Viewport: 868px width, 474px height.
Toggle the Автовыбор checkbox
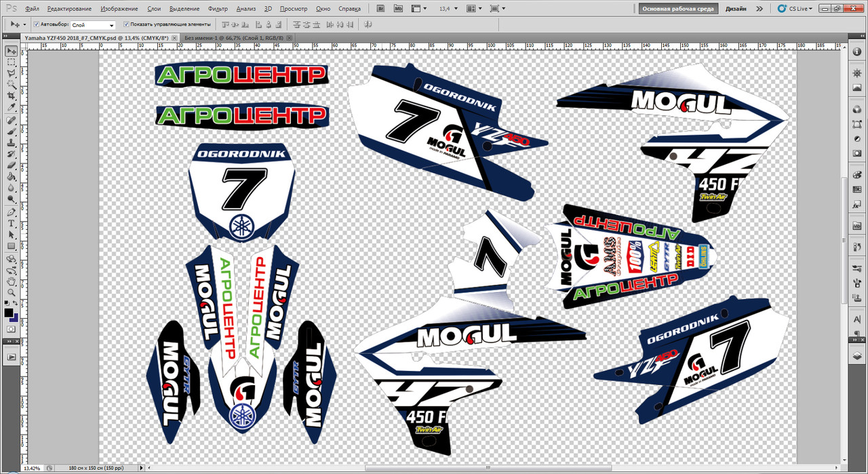(x=35, y=24)
